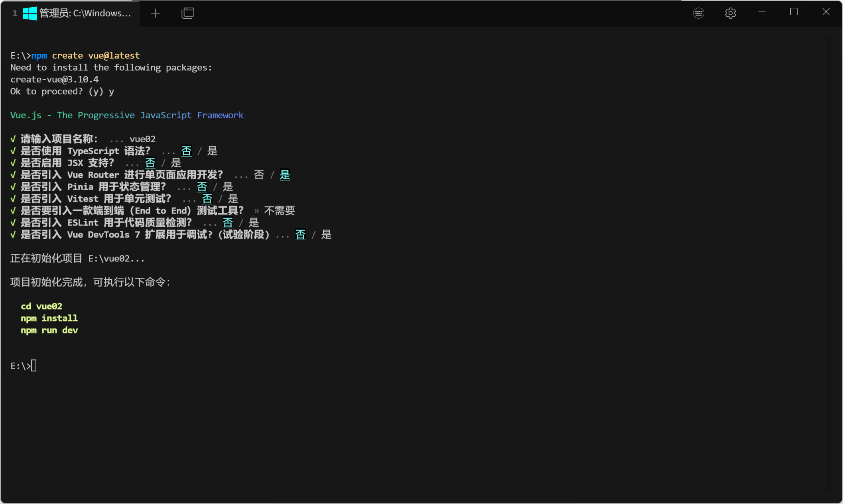Image resolution: width=843 pixels, height=504 pixels.
Task: Click the checkmark beside the Vue Router question
Action: pos(13,175)
